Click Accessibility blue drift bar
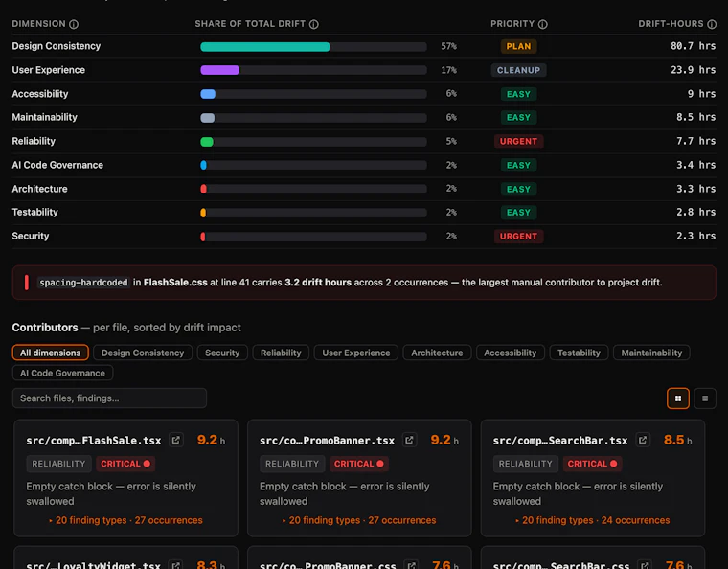Screen dimensions: 728x569 [x=208, y=94]
